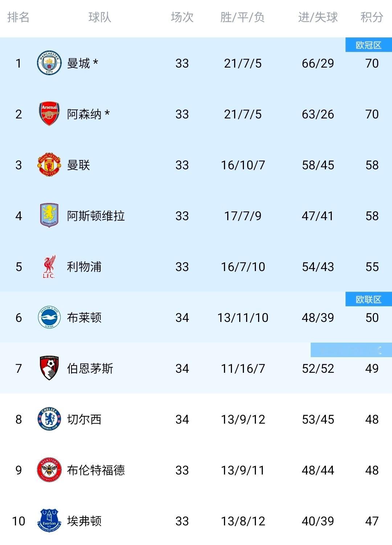The width and height of the screenshot is (392, 545).
Task: Tap the Manchester United badge
Action: [x=49, y=165]
